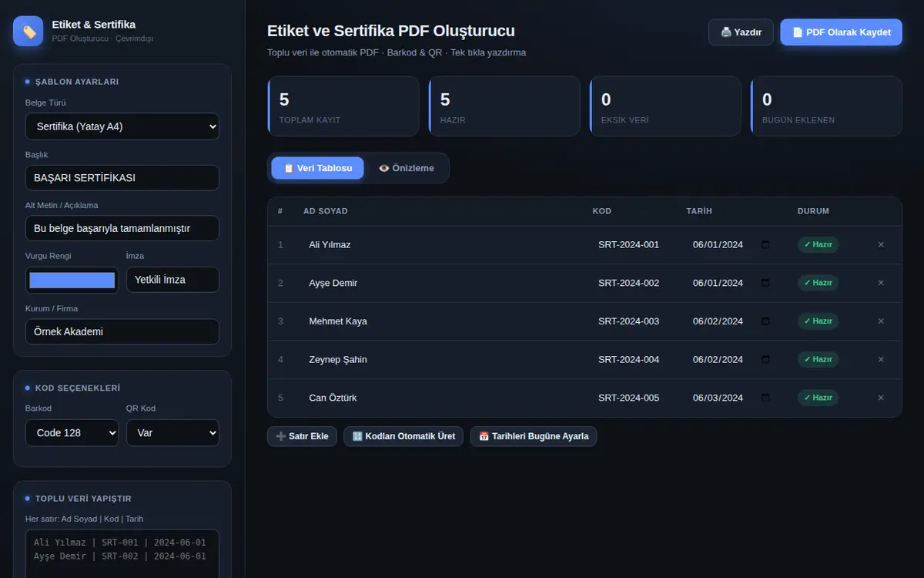Open the calendar icon in Ayşe Demir's row
Screen dimensions: 924x578
(765, 283)
